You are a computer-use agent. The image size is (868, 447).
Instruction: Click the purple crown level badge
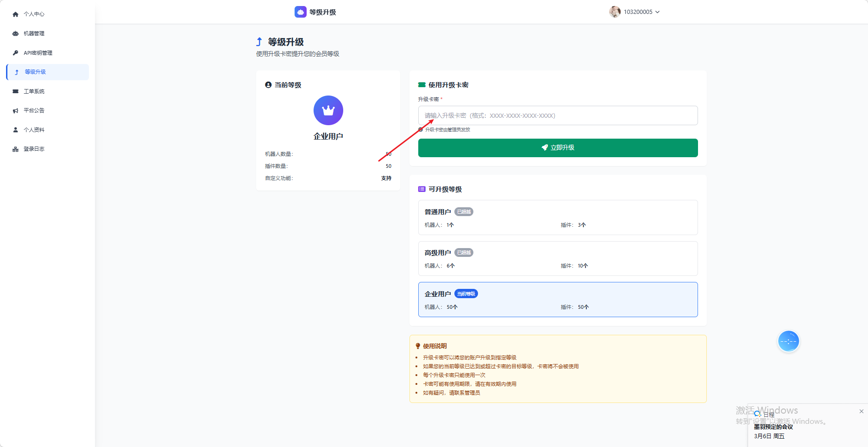[328, 110]
